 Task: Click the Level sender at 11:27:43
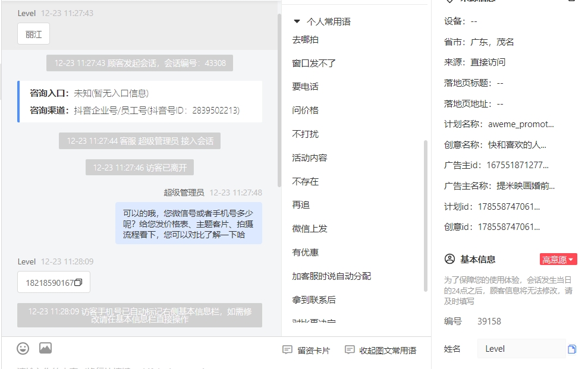click(x=27, y=13)
